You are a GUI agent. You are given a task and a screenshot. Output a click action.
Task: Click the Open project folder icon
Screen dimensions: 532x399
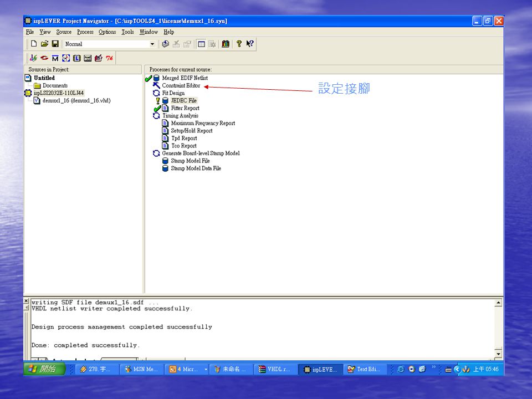tap(44, 44)
